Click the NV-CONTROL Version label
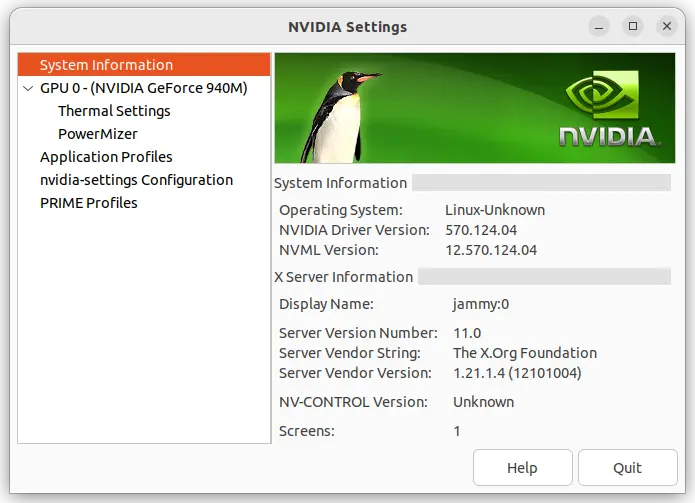The image size is (695, 503). 353,402
